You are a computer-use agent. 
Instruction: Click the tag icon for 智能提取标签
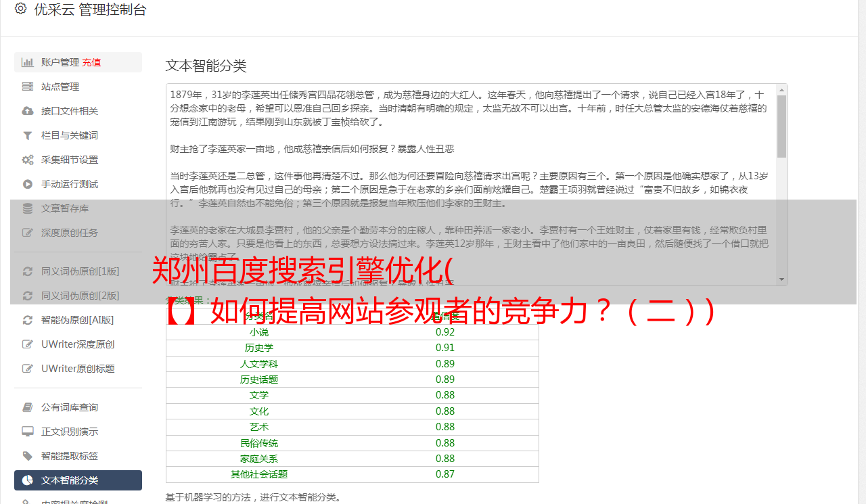[x=28, y=456]
